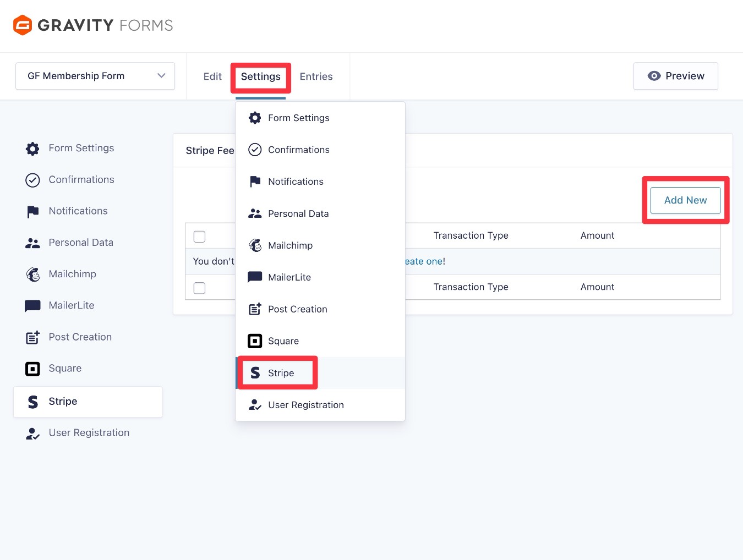This screenshot has height=560, width=743.
Task: Select the Confirmations checkmark icon
Action: point(32,179)
